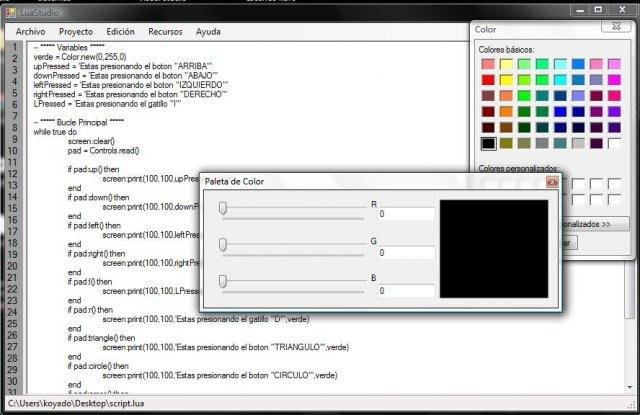Click the 'pad = Controls.read()' line

(x=103, y=151)
